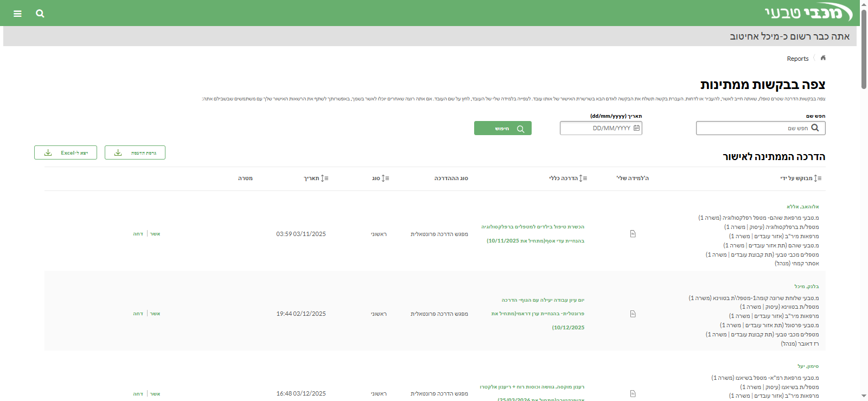Approve the request dated 03/11/2025 with אשר
868x401 pixels.
[x=155, y=234]
